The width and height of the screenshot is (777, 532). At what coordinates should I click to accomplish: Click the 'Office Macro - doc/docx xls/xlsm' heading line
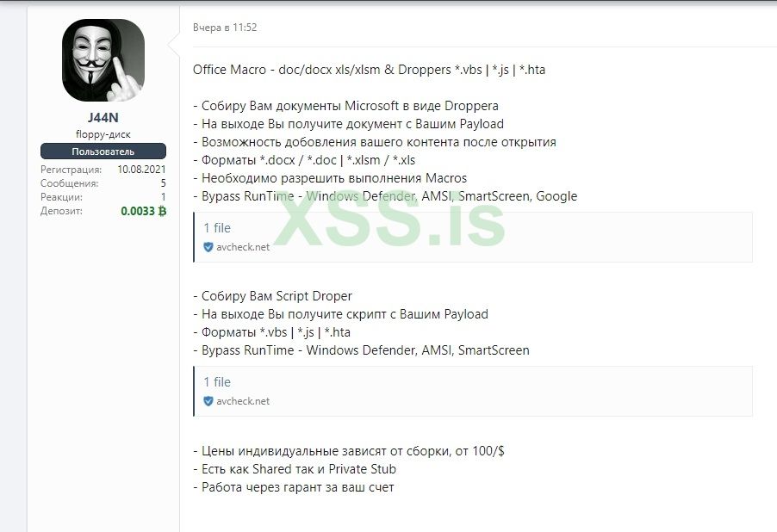(x=370, y=70)
